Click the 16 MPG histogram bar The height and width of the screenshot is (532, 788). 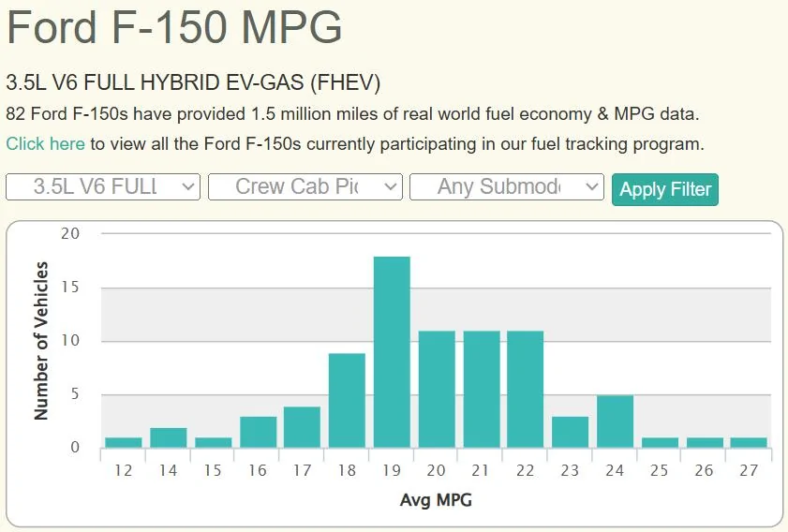click(x=258, y=432)
